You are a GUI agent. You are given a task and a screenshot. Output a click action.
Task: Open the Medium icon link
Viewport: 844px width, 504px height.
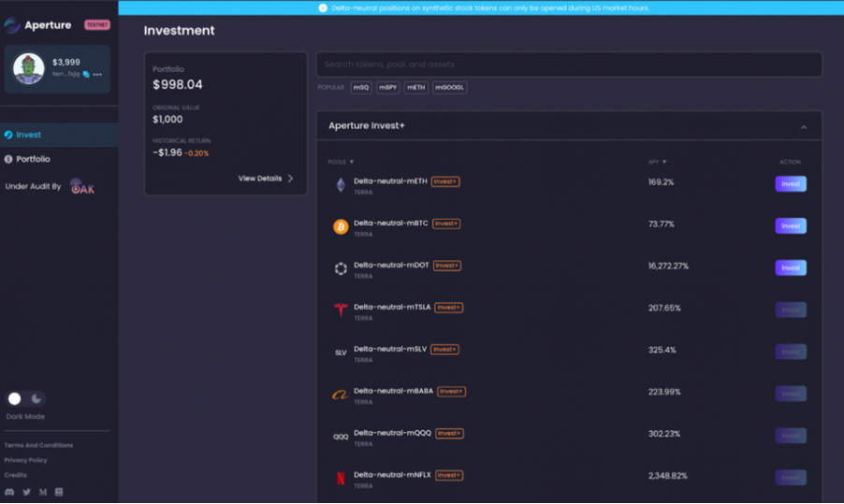[x=42, y=492]
